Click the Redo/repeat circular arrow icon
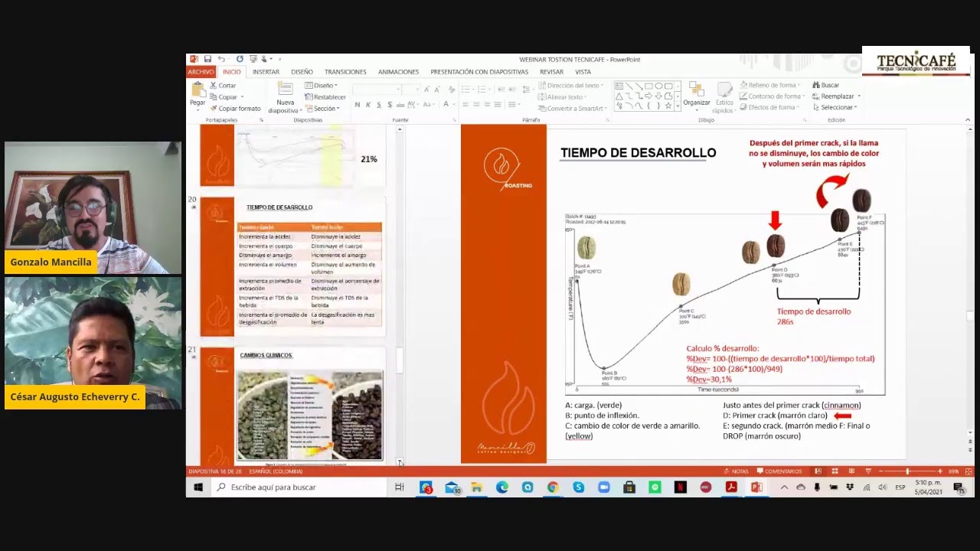980x551 pixels. pos(240,59)
